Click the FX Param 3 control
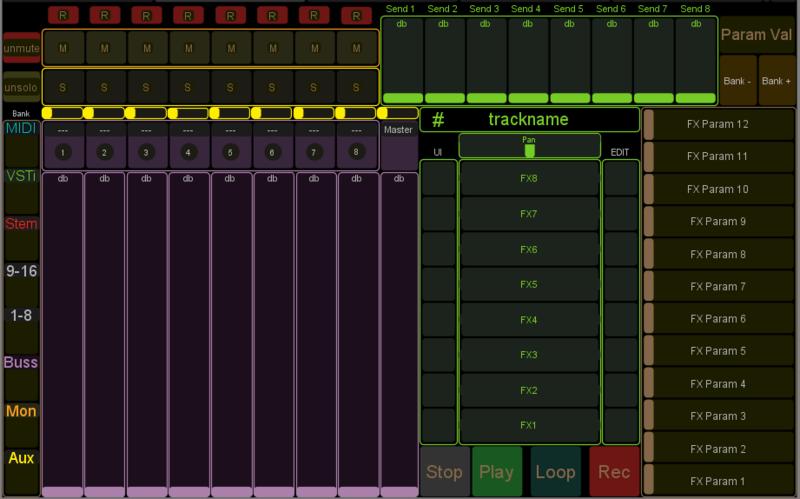Viewport: 800px width, 499px height. click(719, 416)
